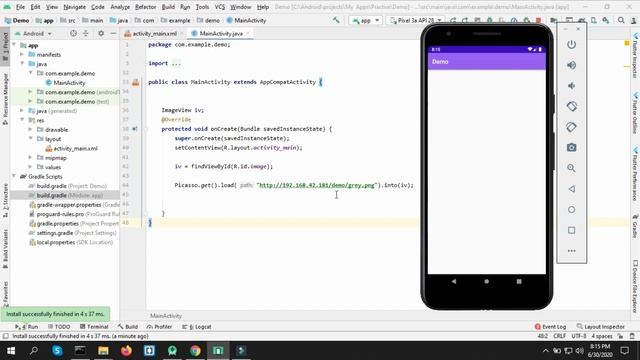Screen dimensions: 640x360
Task: Rotate emulator left icon
Action: click(571, 107)
